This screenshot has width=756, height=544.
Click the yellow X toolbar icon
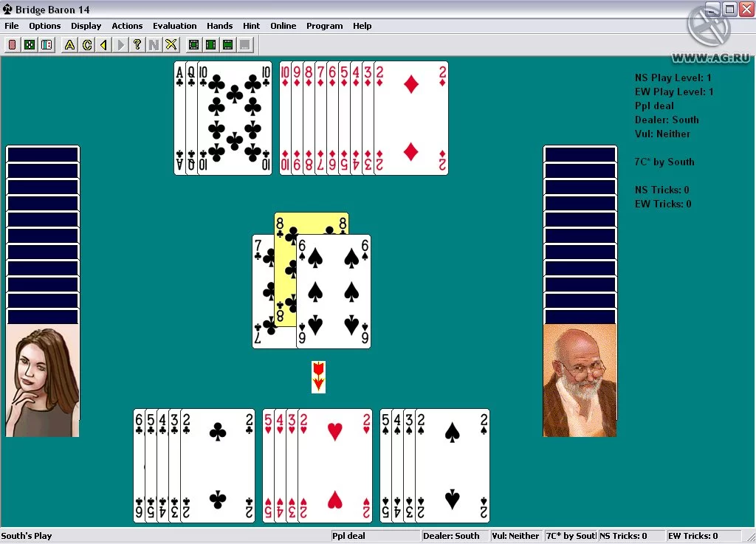coord(171,45)
